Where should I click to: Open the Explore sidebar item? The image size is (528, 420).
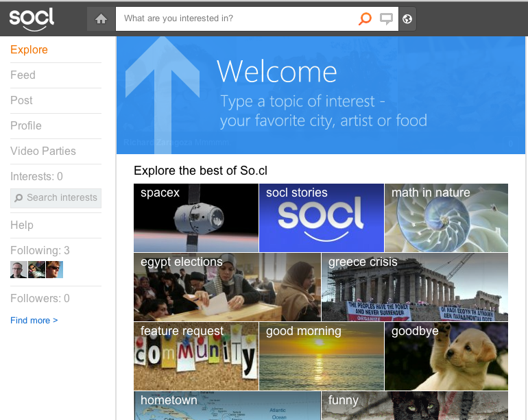click(x=29, y=50)
